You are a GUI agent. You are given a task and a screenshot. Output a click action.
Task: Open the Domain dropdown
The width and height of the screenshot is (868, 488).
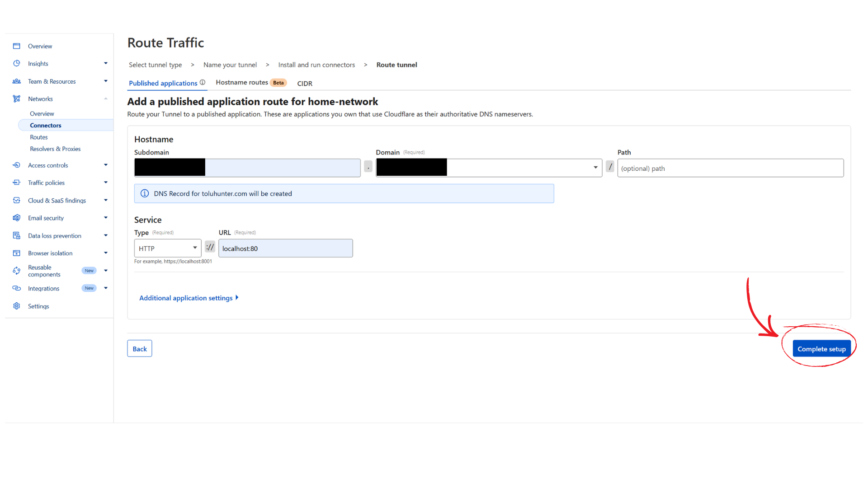tap(489, 168)
